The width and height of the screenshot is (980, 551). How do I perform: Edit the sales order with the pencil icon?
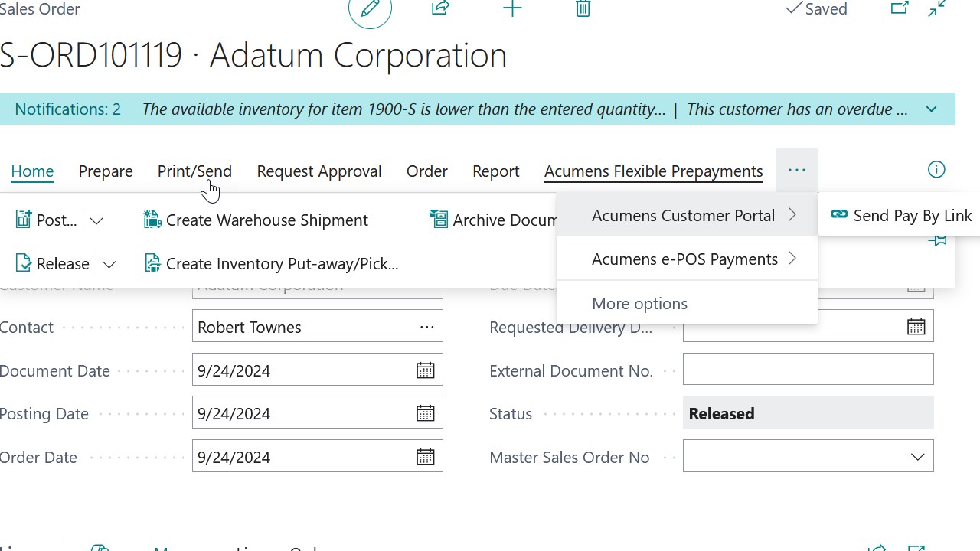(370, 8)
